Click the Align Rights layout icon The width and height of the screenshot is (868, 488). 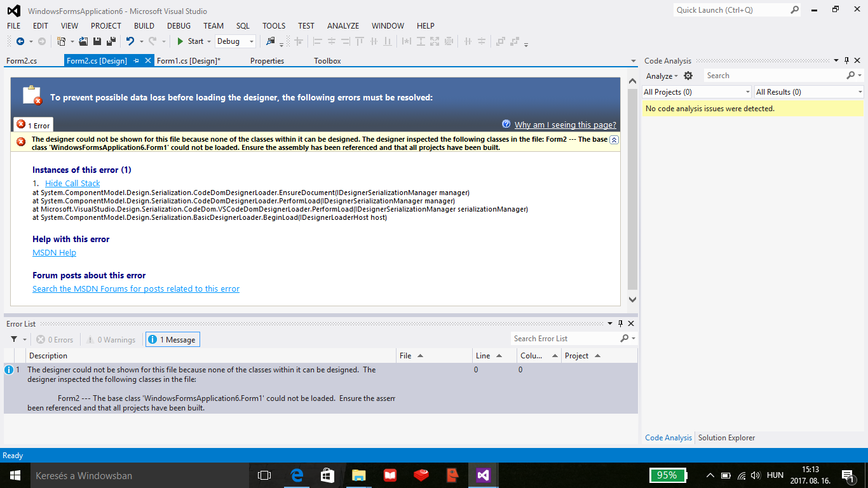pyautogui.click(x=346, y=41)
